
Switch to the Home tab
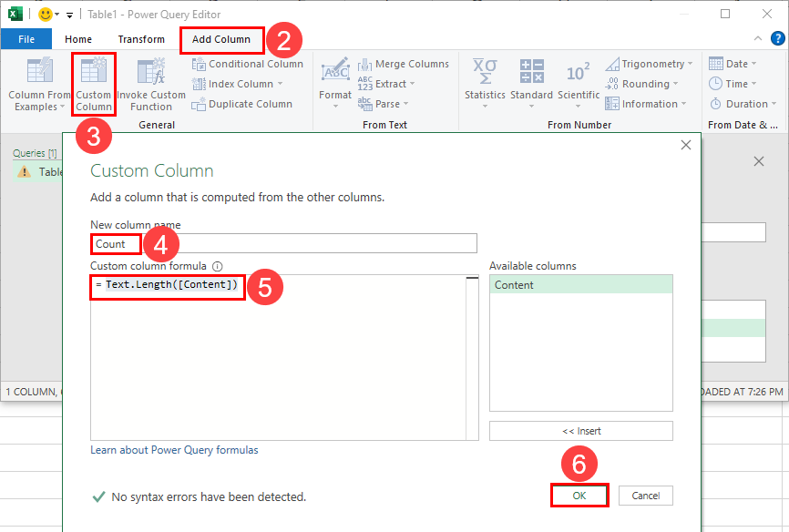[78, 39]
